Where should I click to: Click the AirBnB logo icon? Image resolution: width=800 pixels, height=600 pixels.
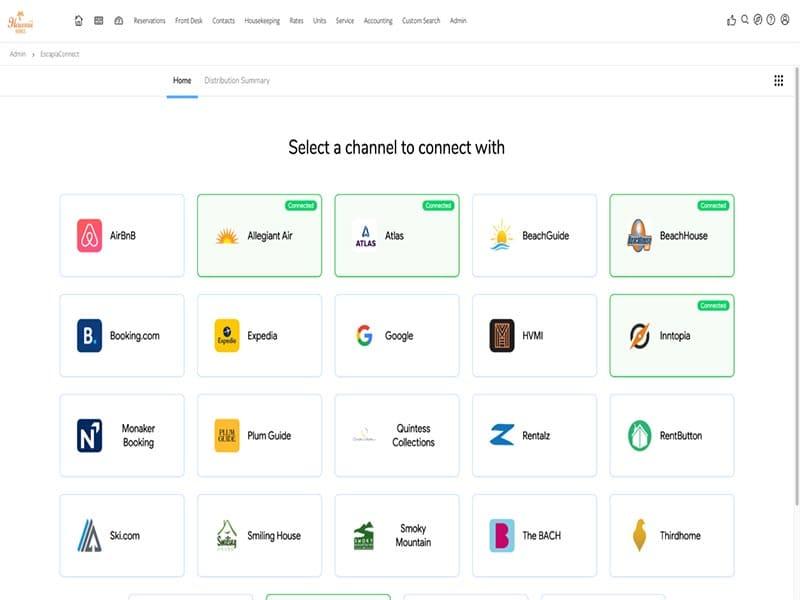point(89,235)
